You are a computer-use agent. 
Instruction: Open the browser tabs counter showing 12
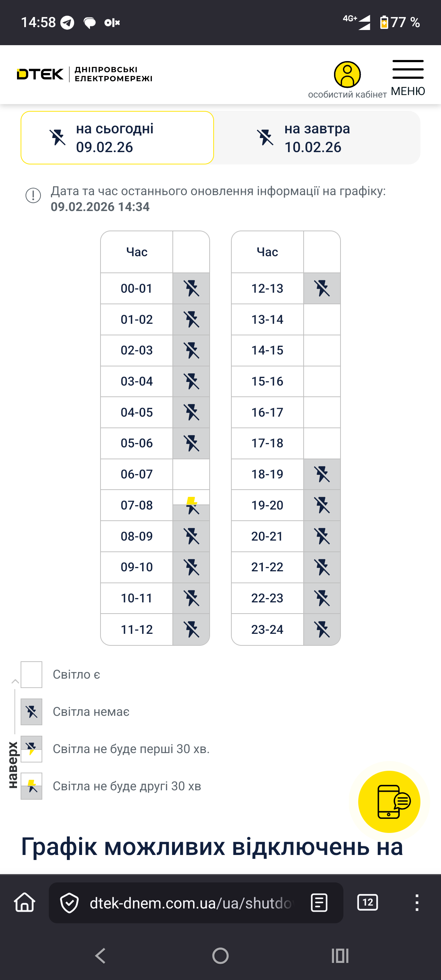368,902
